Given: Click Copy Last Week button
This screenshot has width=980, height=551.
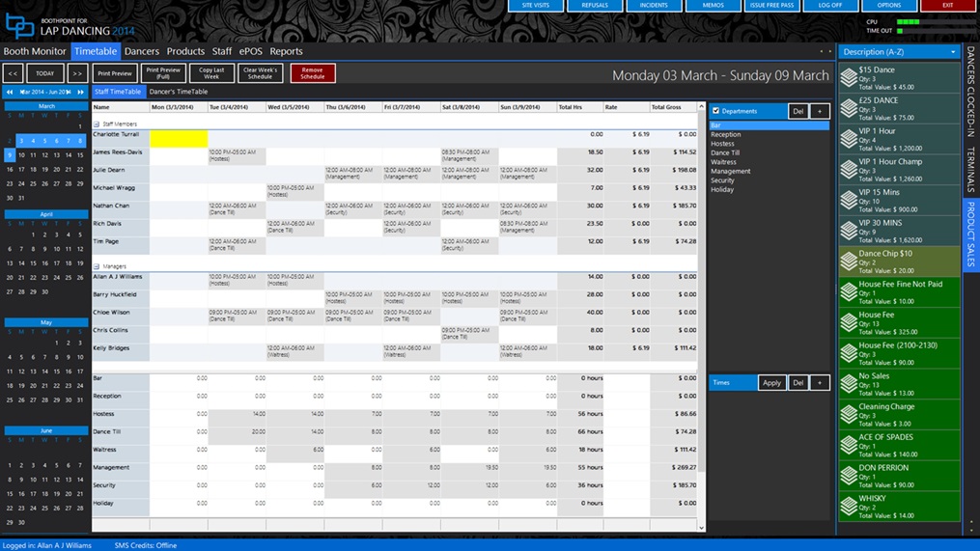Looking at the screenshot, I should tap(211, 73).
